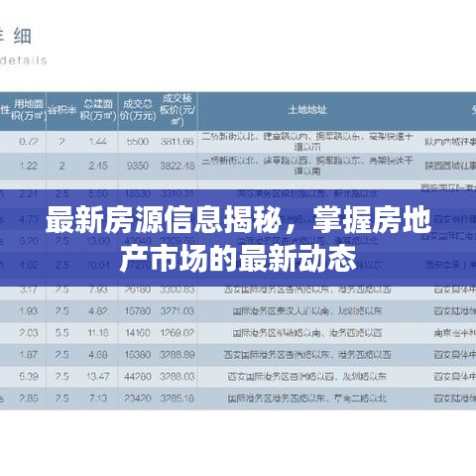Select the land area cell '1.93'
This screenshot has height=476, width=476.
pos(29,311)
